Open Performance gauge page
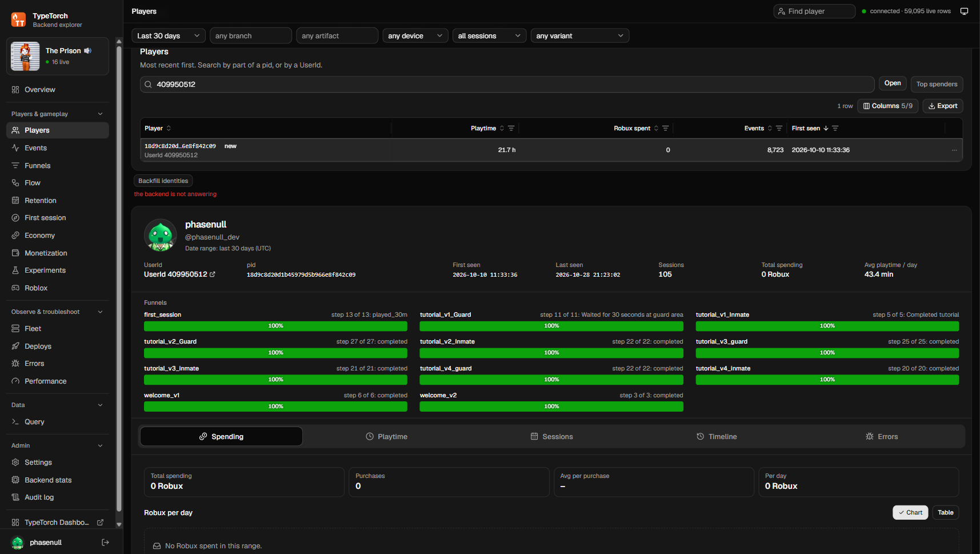Screen dimensions: 980x554 tap(57, 381)
